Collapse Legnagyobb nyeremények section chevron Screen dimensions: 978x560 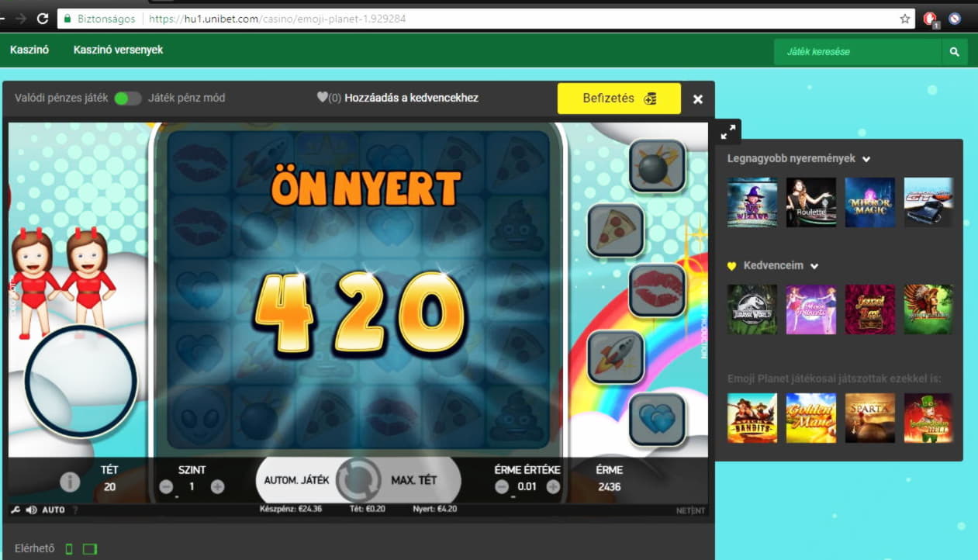(x=866, y=159)
